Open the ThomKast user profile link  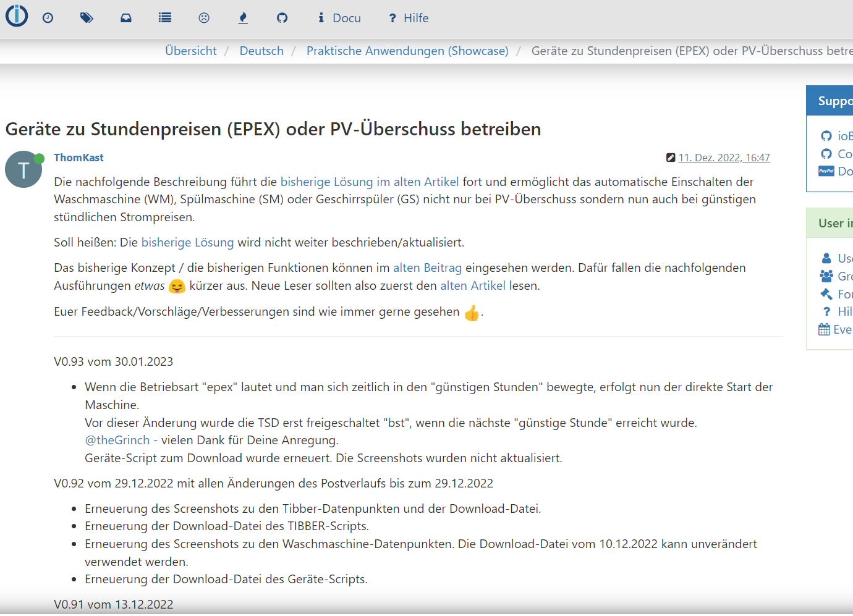pos(79,158)
